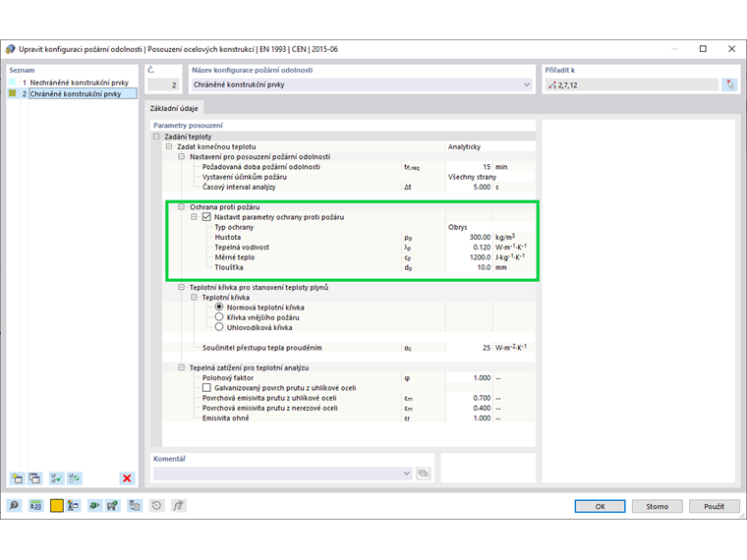The image size is (747, 560).
Task: Click the Obrys protection type value
Action: 490,227
